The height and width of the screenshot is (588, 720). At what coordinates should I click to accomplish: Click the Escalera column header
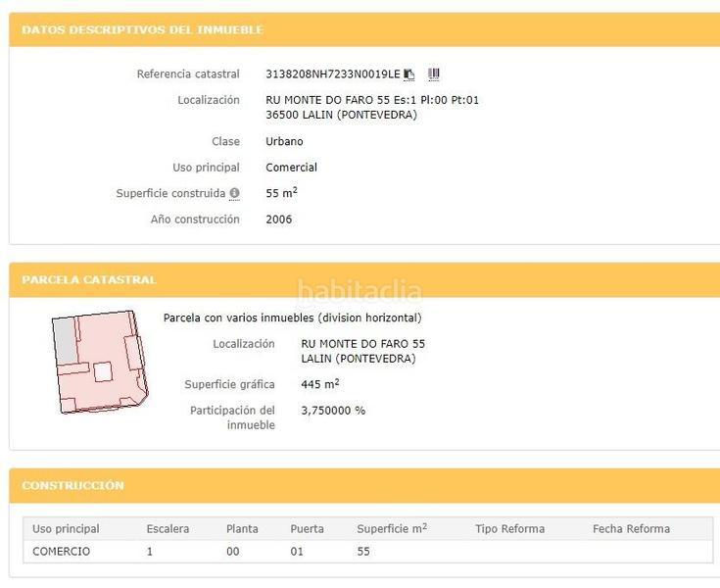(x=168, y=529)
